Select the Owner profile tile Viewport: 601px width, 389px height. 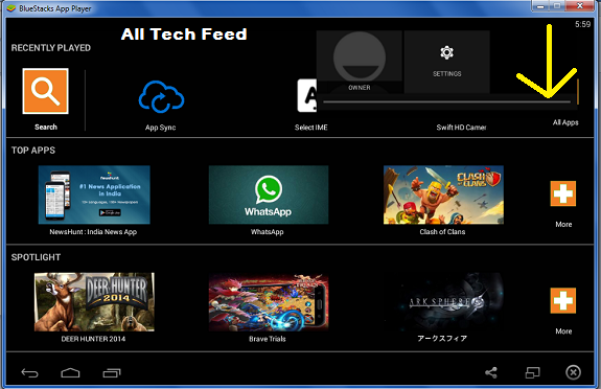359,62
